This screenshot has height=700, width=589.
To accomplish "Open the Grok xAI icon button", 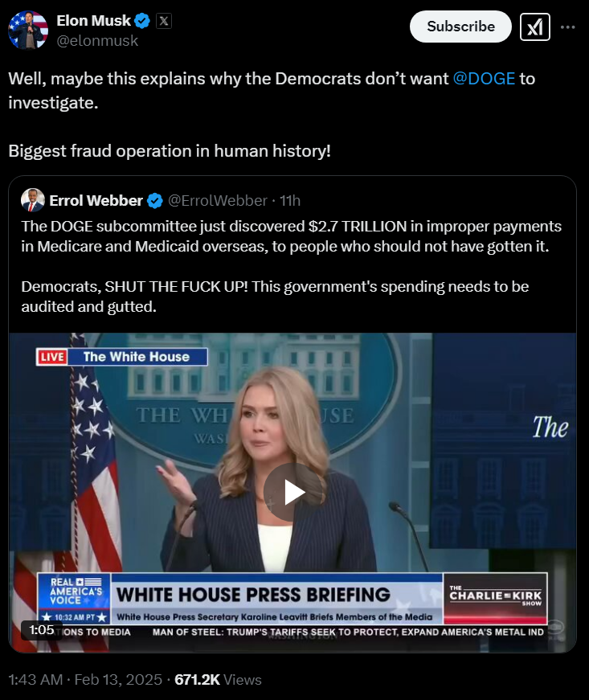I will (x=534, y=27).
